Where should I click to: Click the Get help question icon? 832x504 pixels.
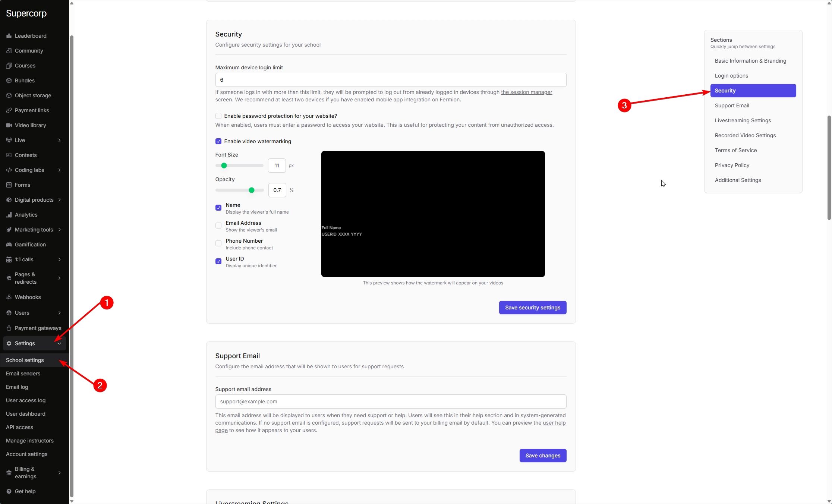click(x=9, y=491)
